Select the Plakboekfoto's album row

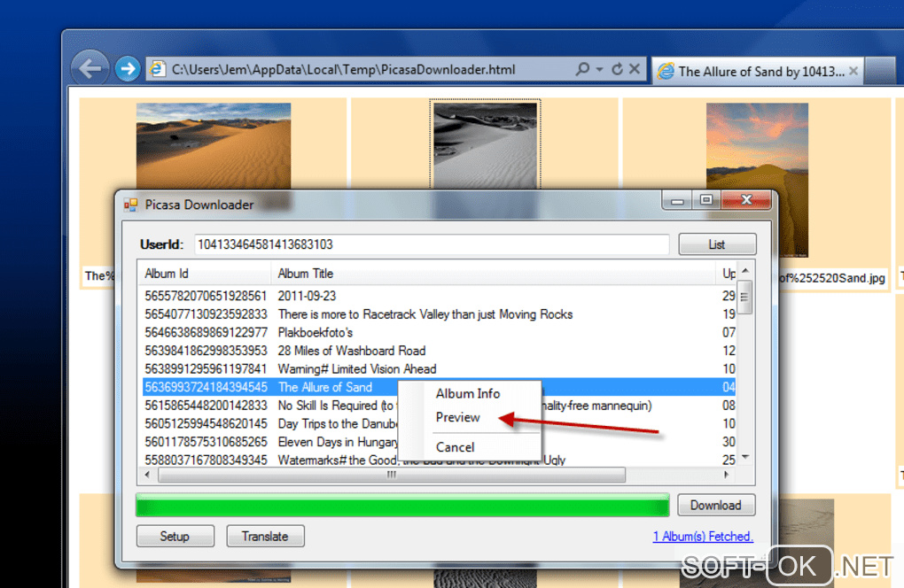439,332
